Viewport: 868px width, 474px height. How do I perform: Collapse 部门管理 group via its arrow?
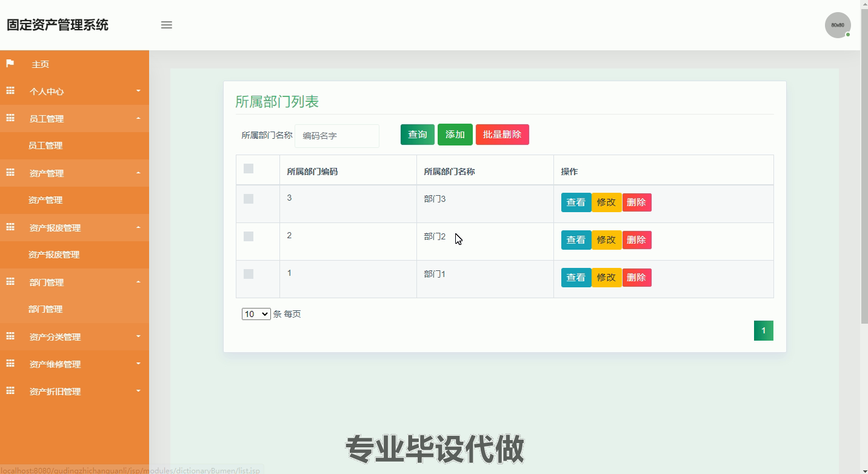click(x=138, y=282)
